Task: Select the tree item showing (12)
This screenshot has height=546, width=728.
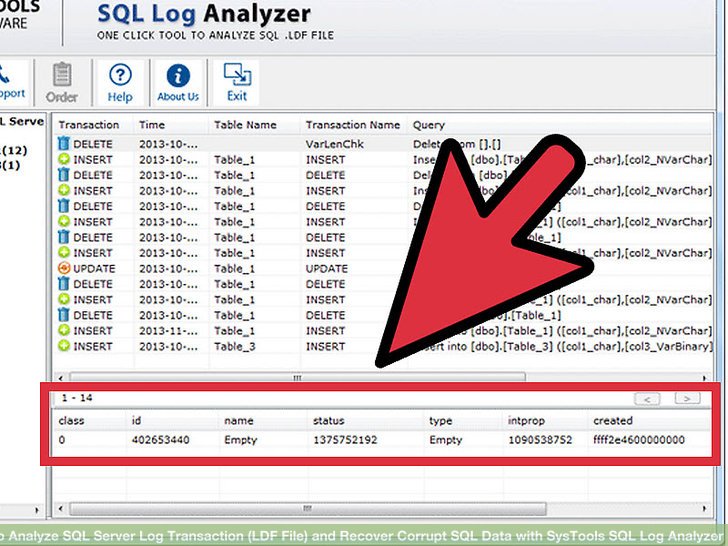Action: [14, 150]
